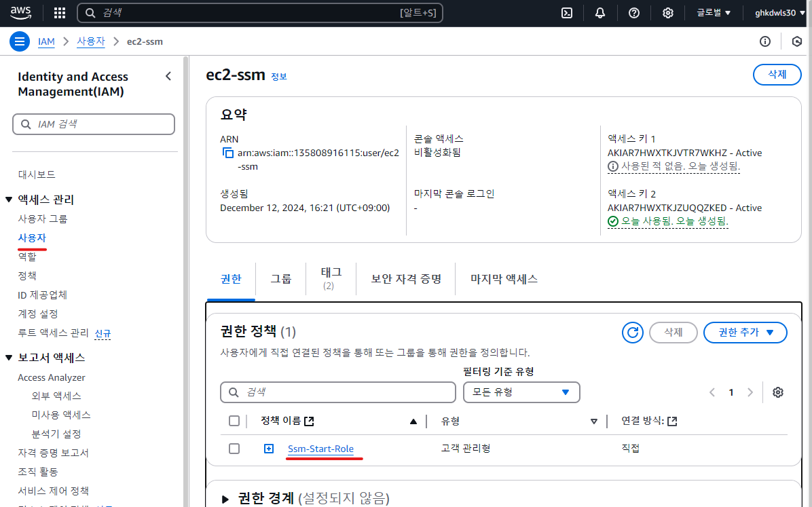This screenshot has height=507, width=812.
Task: Collapse the IAM sidebar with chevron
Action: pos(168,76)
